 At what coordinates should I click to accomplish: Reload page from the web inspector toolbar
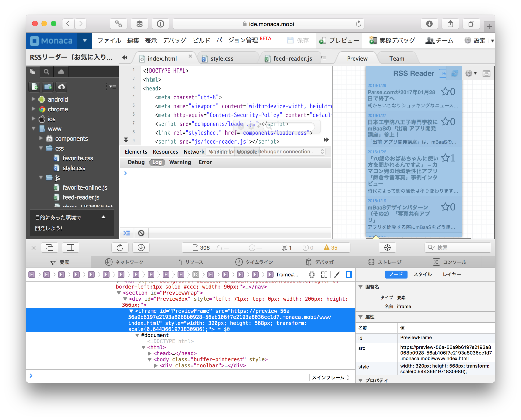[120, 248]
